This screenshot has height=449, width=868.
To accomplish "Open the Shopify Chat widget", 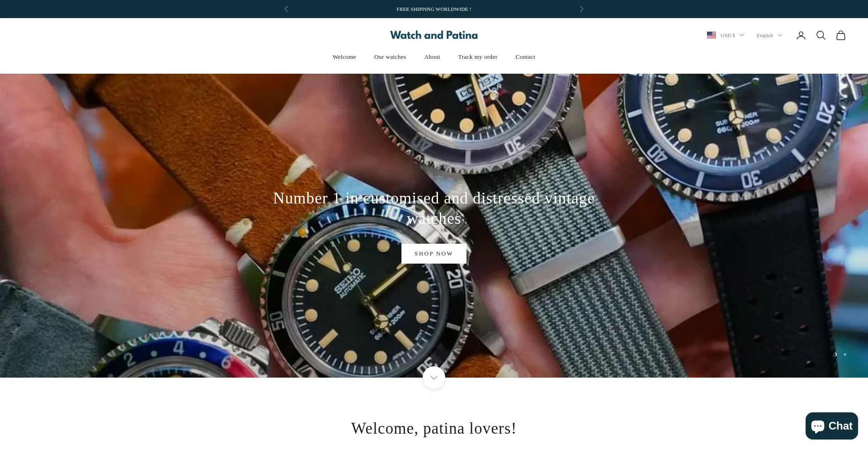I will pyautogui.click(x=831, y=426).
